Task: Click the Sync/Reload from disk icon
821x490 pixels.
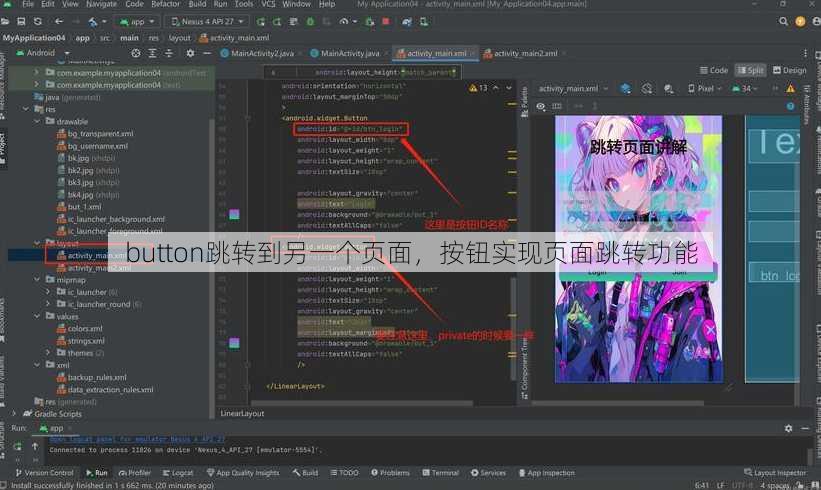Action: coord(38,21)
